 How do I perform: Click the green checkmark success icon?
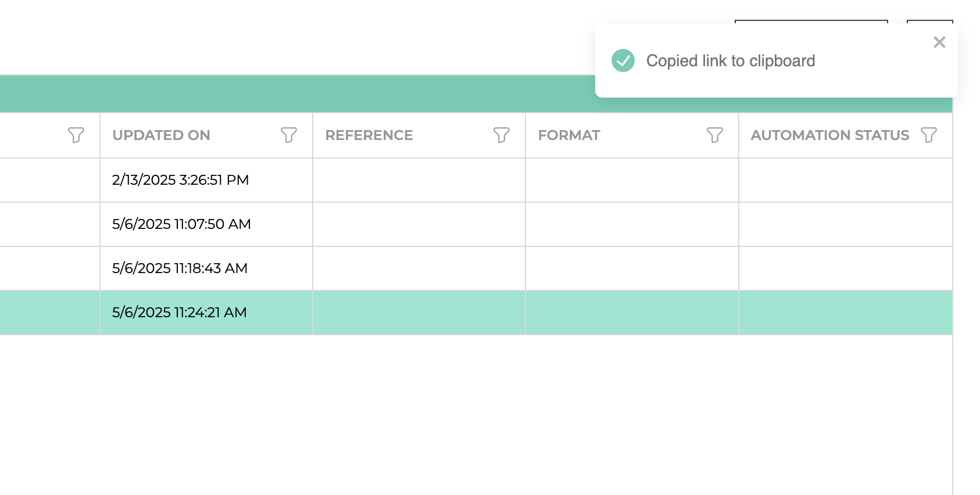[x=623, y=60]
